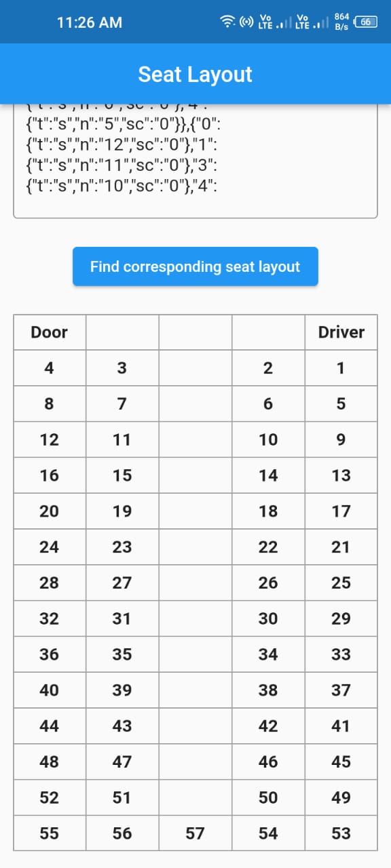
Task: Select seat number 57
Action: [195, 833]
